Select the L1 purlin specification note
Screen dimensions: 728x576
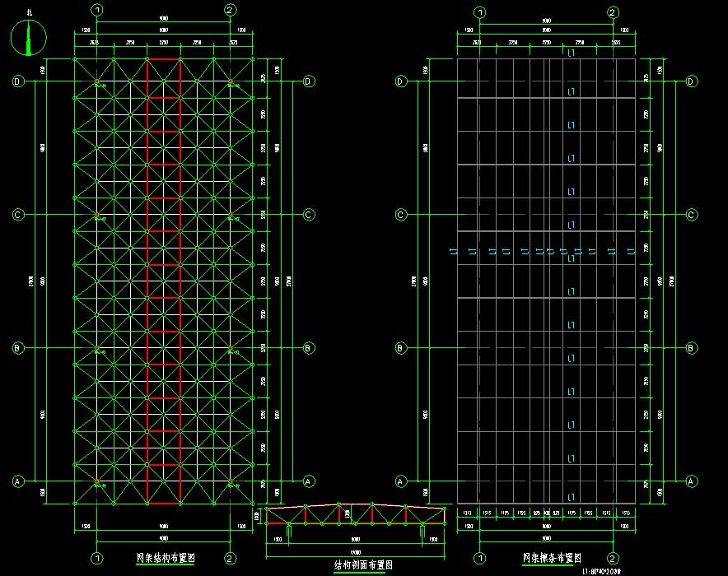pos(602,572)
